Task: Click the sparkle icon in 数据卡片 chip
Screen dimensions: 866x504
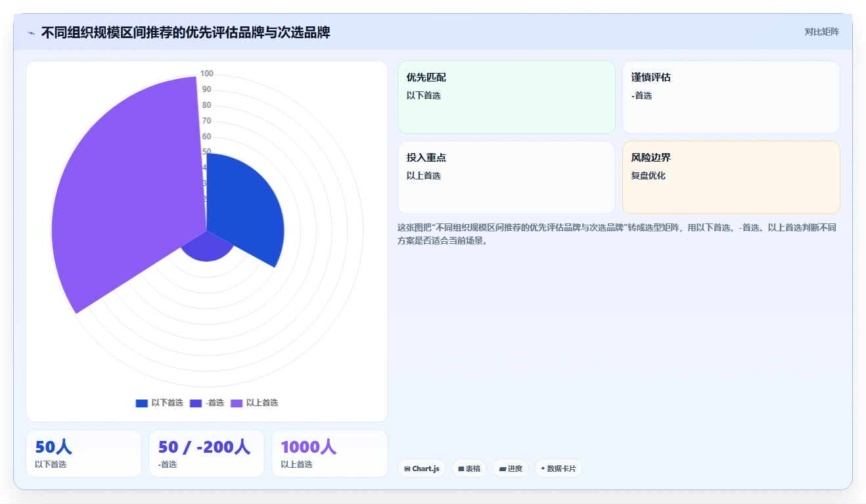Action: coord(543,469)
